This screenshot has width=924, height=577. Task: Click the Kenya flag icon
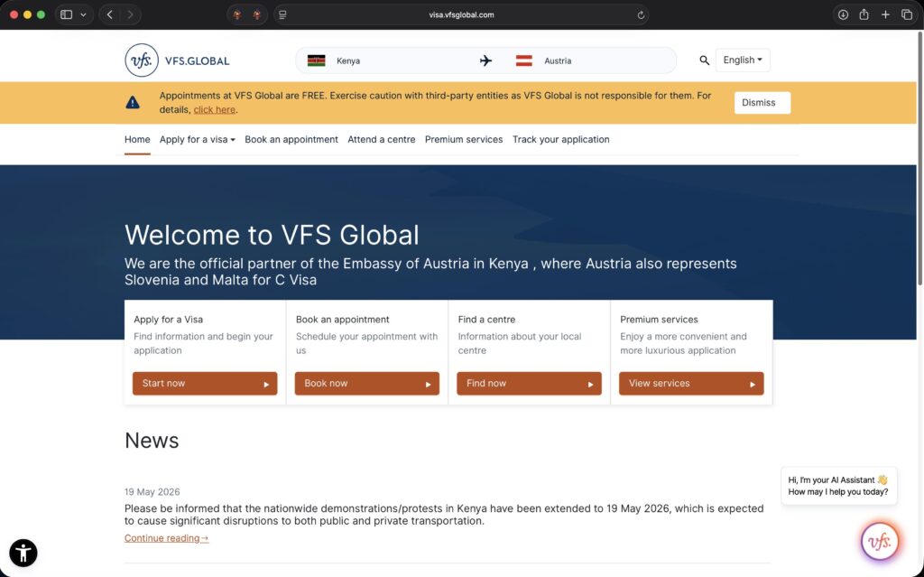tap(317, 60)
